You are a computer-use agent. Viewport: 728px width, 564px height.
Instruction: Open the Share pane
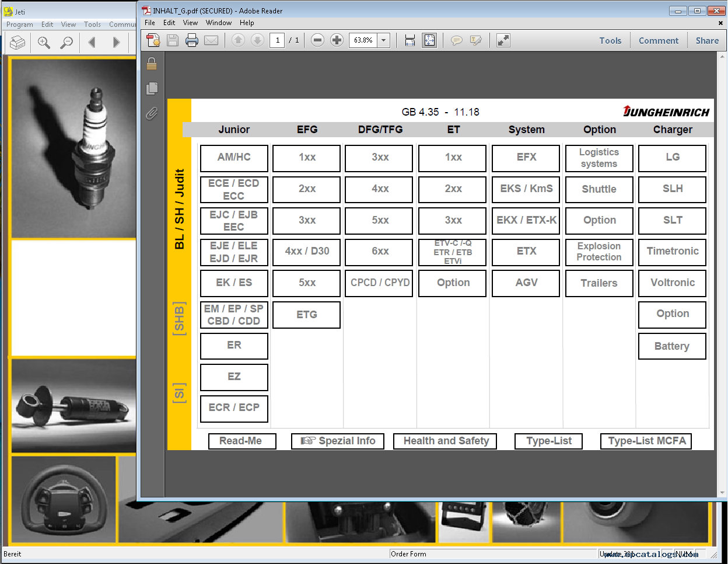[x=707, y=40]
